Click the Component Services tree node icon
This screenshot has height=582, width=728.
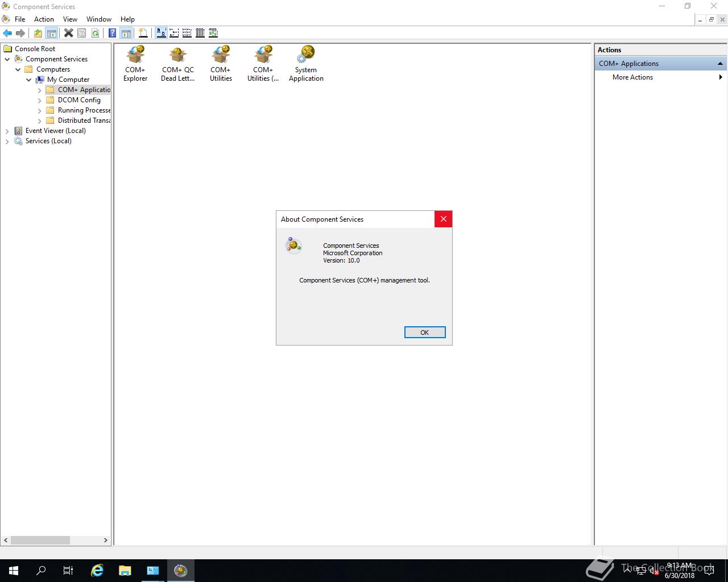point(18,59)
